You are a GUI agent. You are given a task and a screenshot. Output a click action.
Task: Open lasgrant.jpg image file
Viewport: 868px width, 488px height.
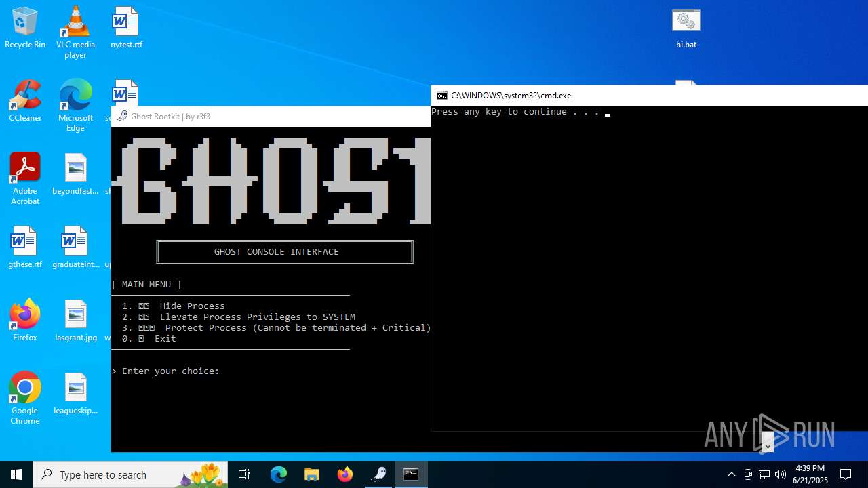75,321
